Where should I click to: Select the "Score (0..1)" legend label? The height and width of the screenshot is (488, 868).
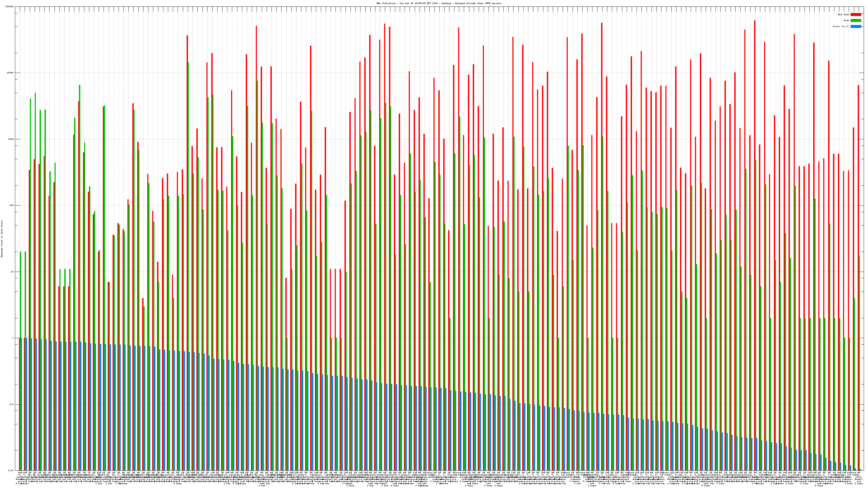841,26
